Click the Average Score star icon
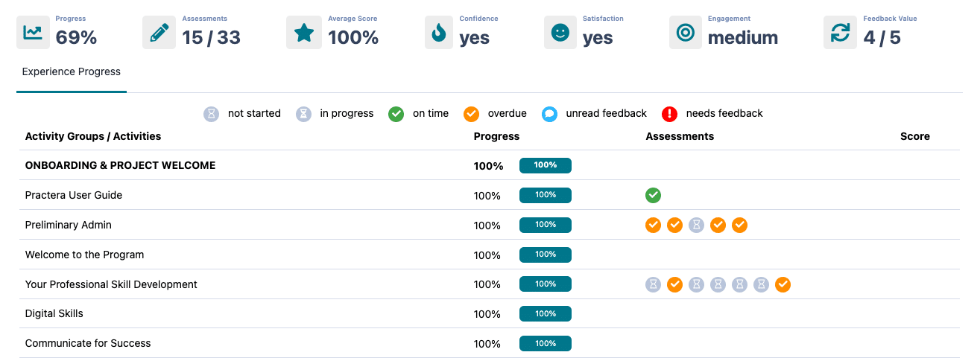 [x=303, y=32]
